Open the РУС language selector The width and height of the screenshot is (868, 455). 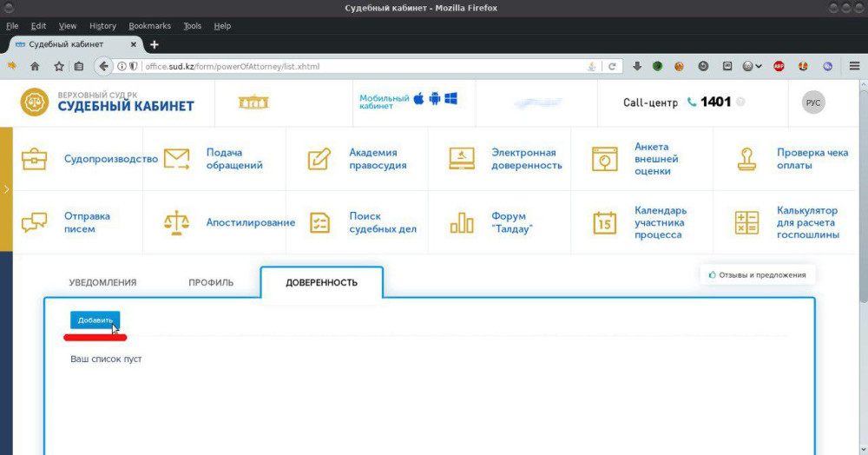[813, 102]
